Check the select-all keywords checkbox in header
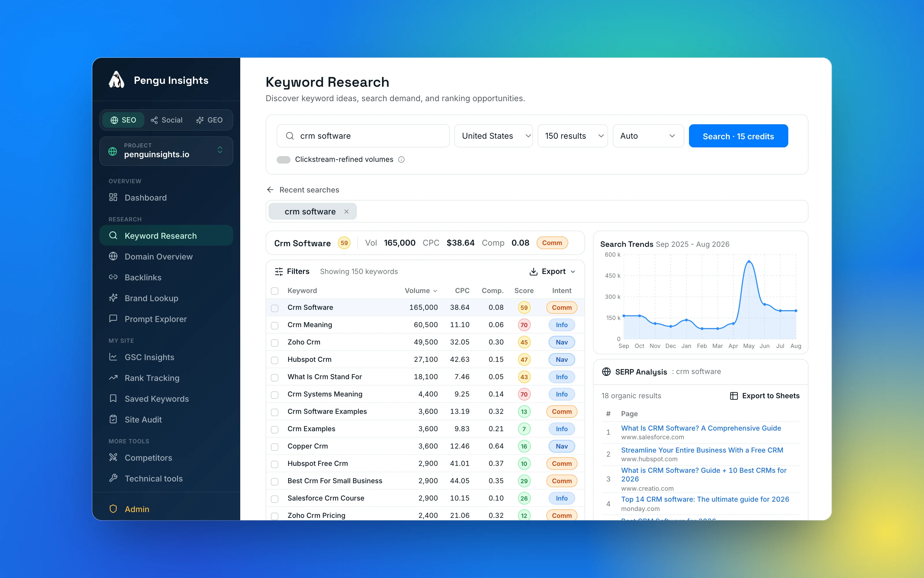 [275, 291]
